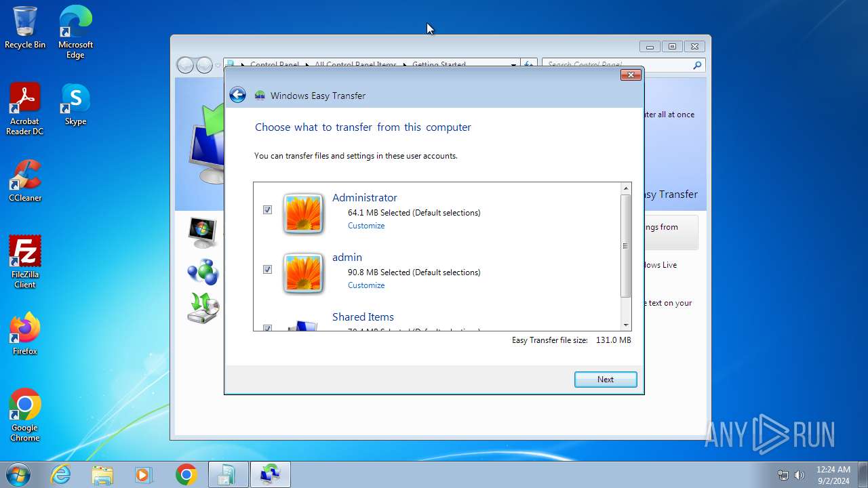This screenshot has height=488, width=868.
Task: Uncheck the admin account checkbox
Action: 267,270
